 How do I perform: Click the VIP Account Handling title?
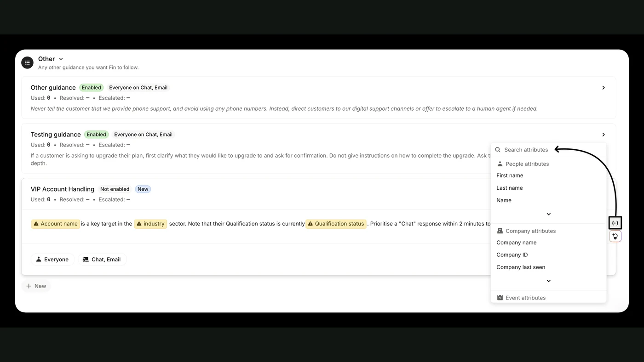(x=63, y=189)
